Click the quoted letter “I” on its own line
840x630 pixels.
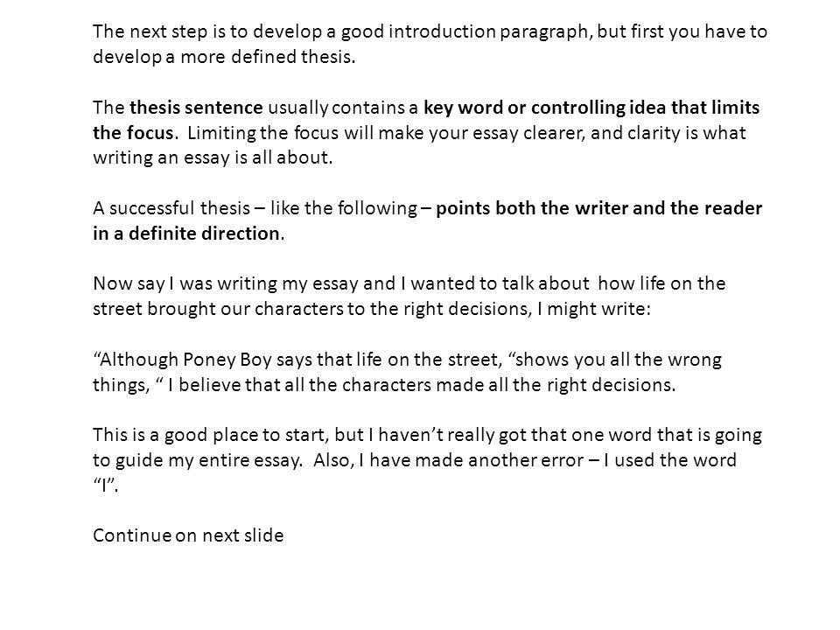pyautogui.click(x=106, y=485)
